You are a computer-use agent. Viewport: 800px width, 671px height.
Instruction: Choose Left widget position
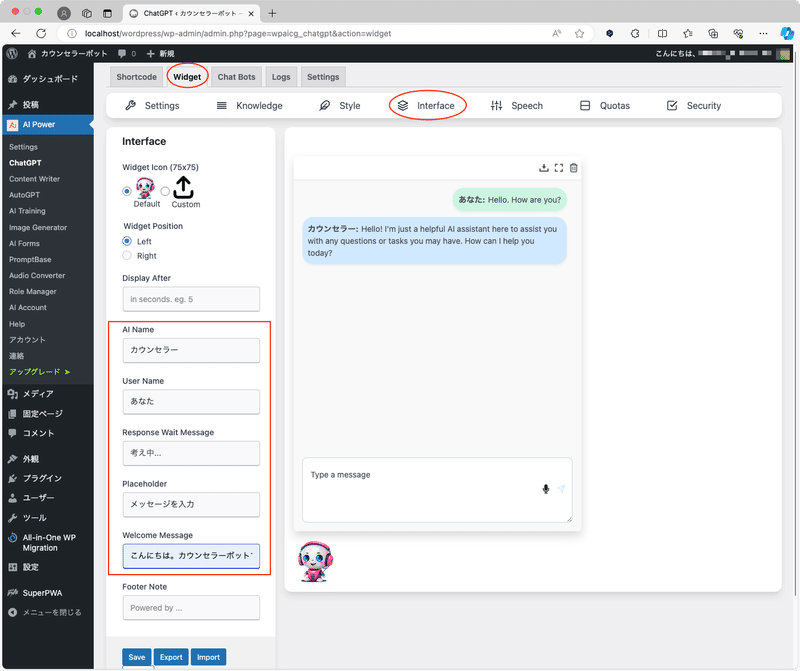coord(127,241)
